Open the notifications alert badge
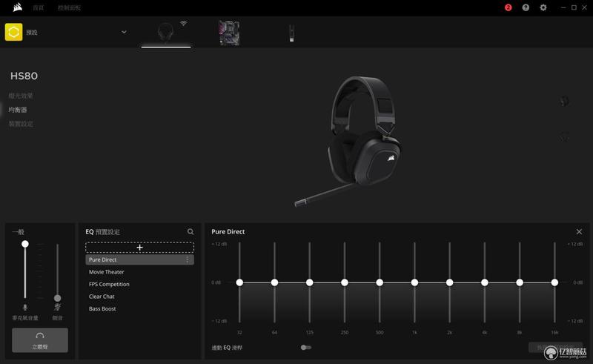The image size is (593, 364). point(508,7)
